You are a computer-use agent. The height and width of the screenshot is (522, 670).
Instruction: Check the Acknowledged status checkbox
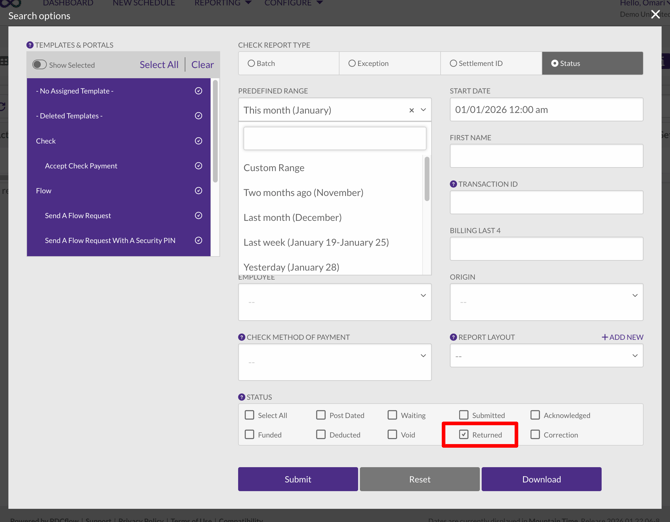click(x=535, y=415)
